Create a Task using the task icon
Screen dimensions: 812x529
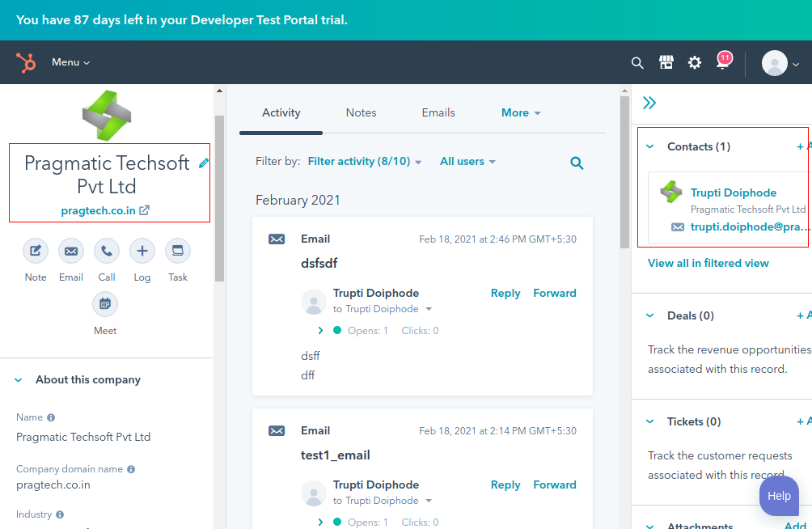click(178, 252)
